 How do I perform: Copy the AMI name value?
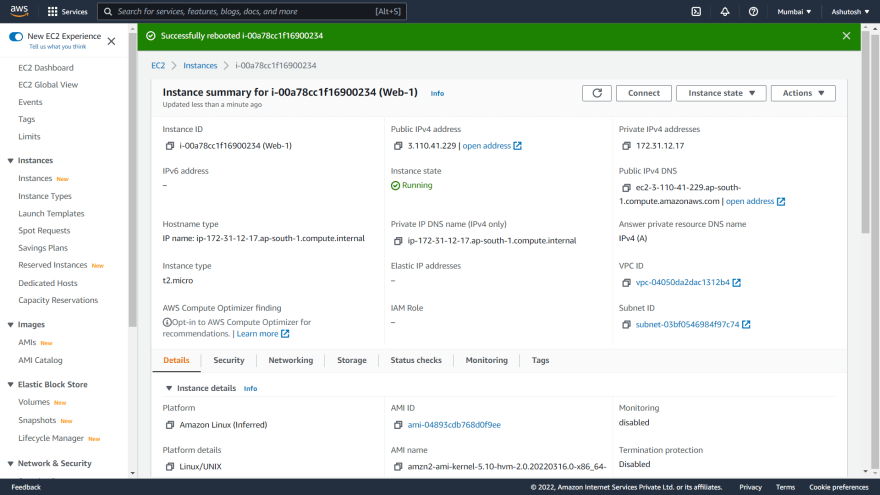point(398,466)
